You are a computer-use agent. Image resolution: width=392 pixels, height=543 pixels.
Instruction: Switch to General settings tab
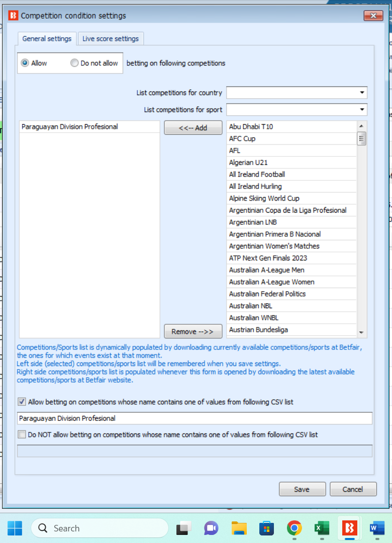pyautogui.click(x=47, y=38)
